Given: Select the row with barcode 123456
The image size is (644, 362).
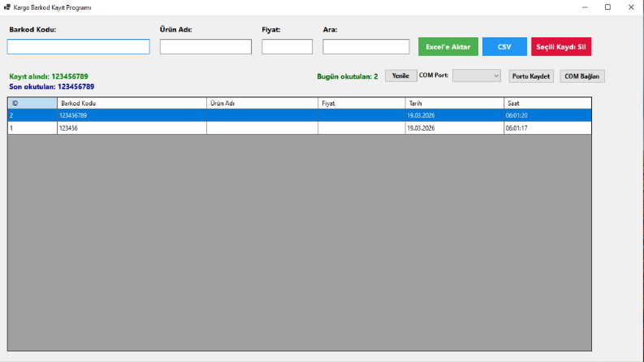Looking at the screenshot, I should click(x=300, y=128).
